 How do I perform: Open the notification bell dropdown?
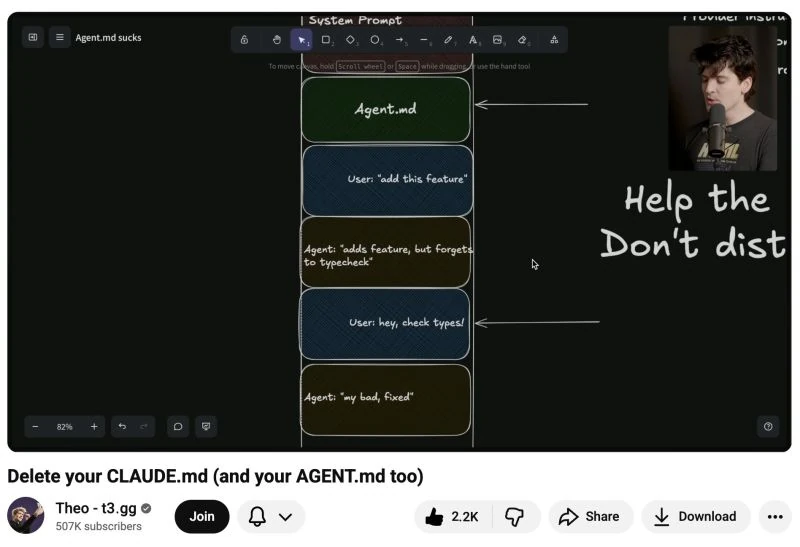[x=271, y=516]
